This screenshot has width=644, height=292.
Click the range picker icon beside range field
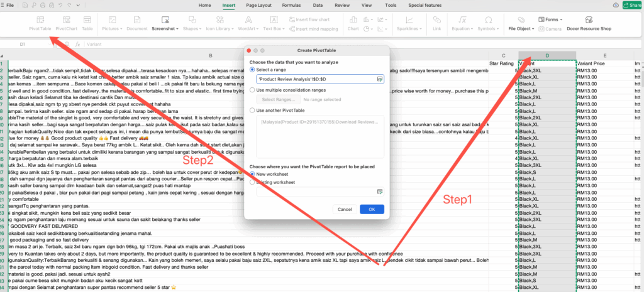tap(380, 79)
